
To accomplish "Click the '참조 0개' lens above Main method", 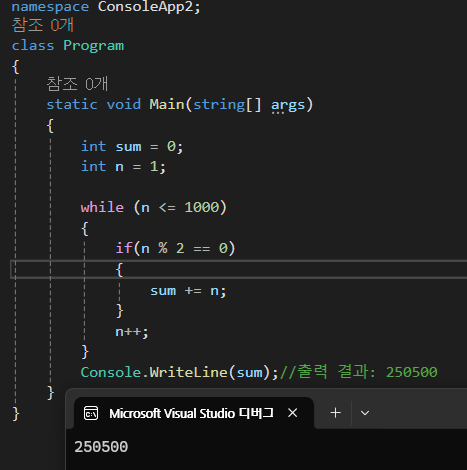I will coord(77,83).
